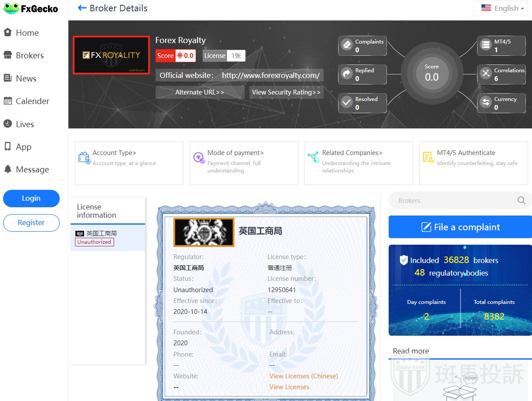532x401 pixels.
Task: Expand View Security Rating details
Action: click(286, 92)
